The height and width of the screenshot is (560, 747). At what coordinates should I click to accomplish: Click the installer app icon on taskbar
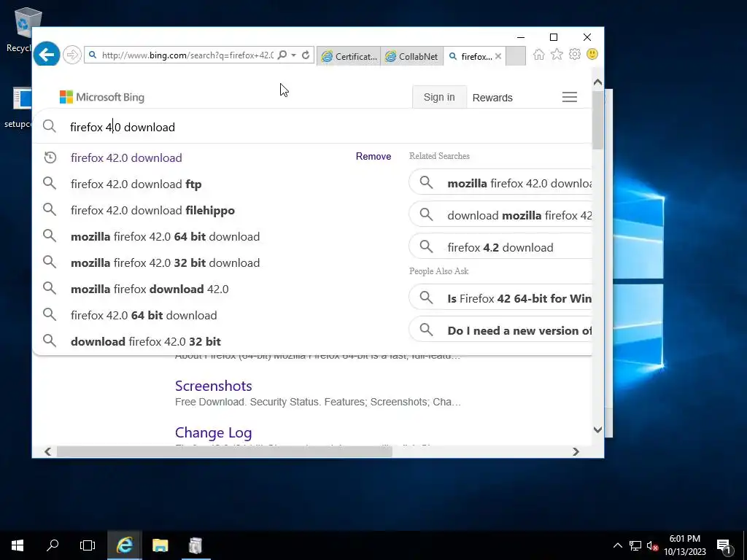point(196,545)
